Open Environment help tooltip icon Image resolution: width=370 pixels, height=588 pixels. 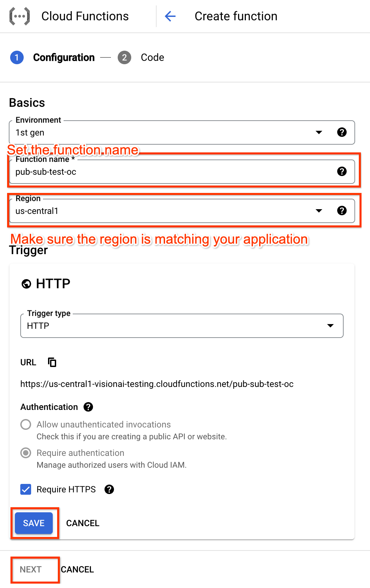coord(342,132)
